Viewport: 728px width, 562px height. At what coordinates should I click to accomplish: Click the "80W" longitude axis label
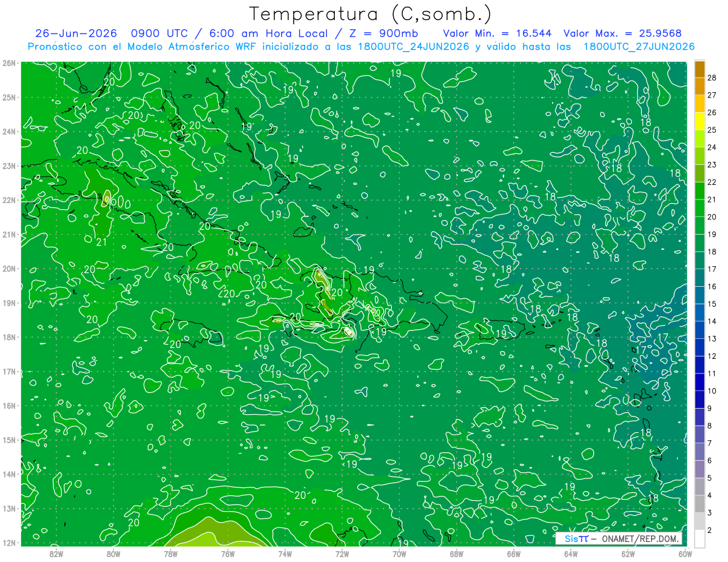pos(113,554)
